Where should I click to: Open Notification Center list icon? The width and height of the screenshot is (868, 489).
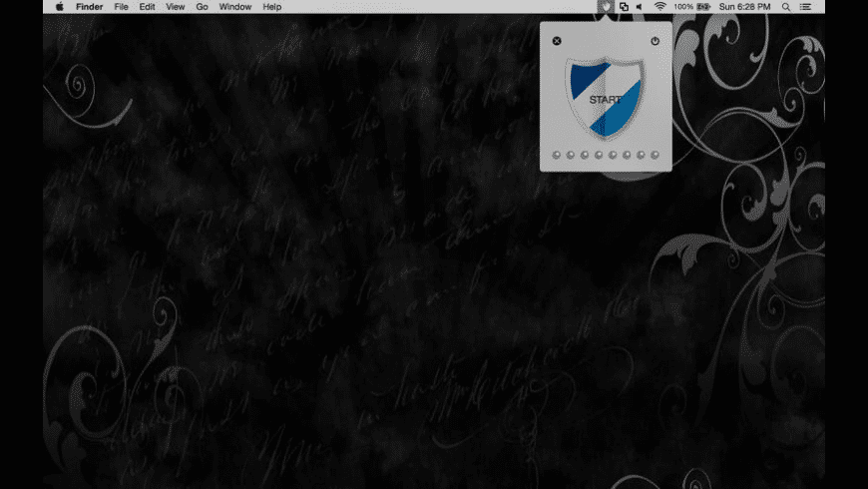(806, 7)
